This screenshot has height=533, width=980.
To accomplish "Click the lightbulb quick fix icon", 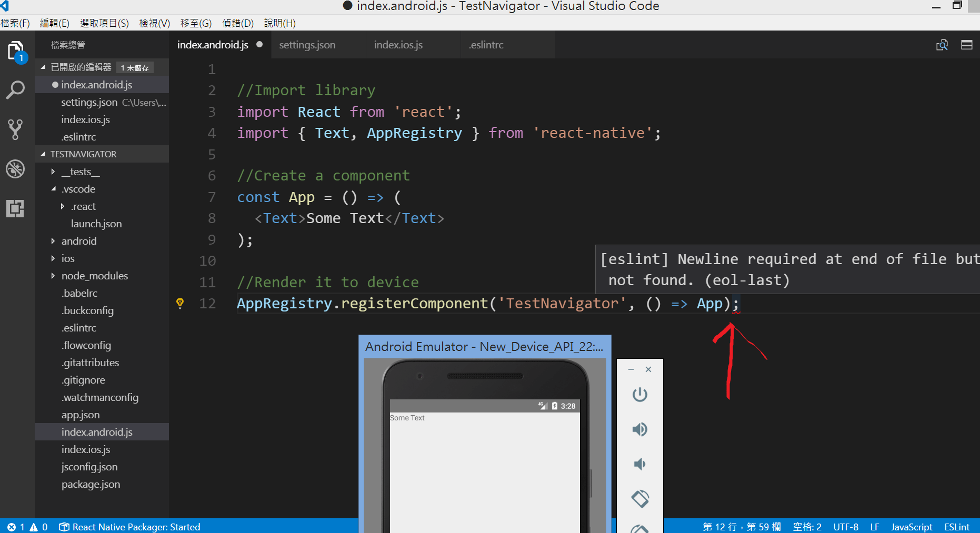I will (180, 303).
